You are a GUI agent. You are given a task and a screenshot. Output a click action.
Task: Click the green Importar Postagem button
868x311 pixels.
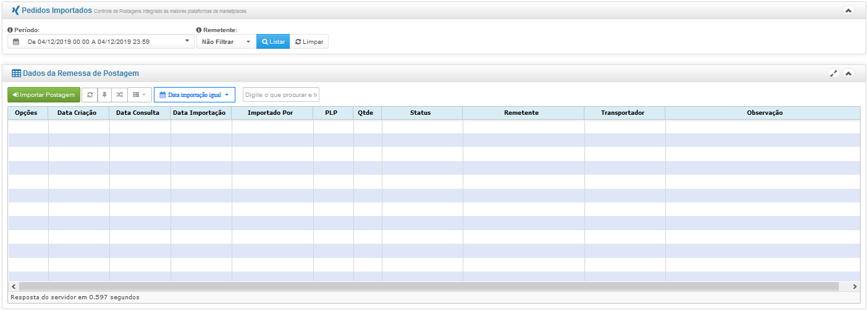click(43, 95)
